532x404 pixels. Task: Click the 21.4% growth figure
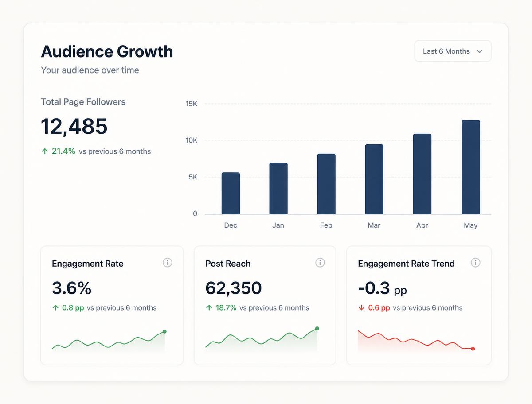click(x=63, y=151)
